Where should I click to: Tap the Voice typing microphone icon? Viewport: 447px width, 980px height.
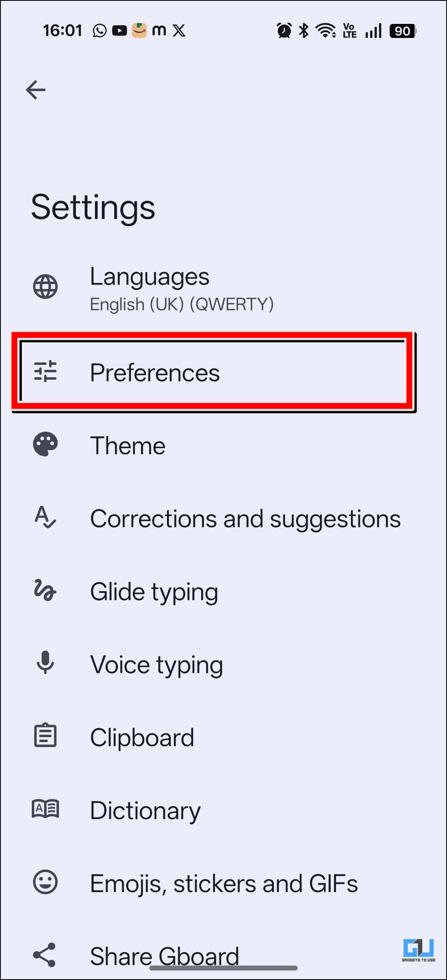click(x=45, y=663)
